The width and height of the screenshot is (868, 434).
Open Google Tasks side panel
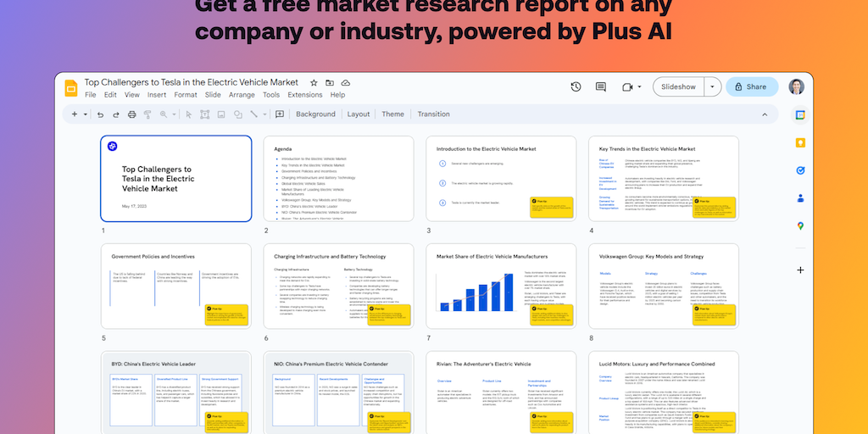click(800, 170)
